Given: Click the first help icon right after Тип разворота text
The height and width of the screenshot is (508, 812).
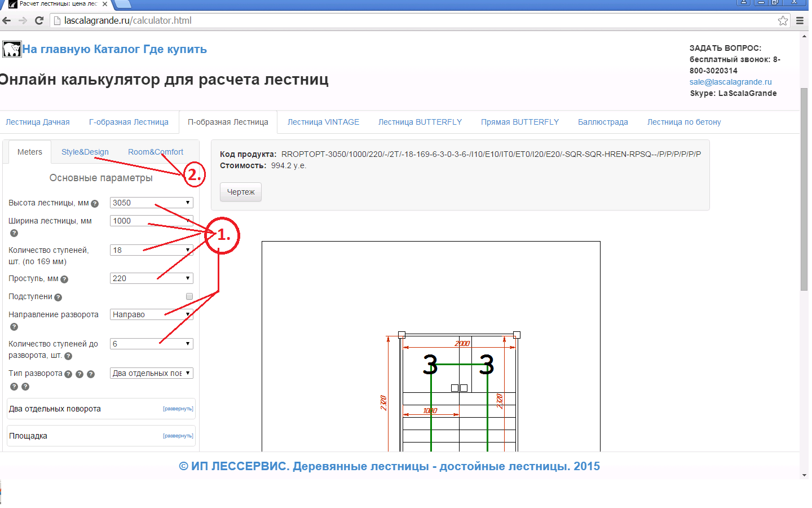Looking at the screenshot, I should tap(68, 374).
